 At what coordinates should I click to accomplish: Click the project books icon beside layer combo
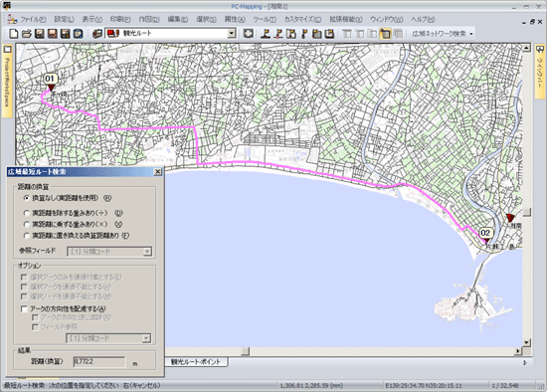point(97,34)
